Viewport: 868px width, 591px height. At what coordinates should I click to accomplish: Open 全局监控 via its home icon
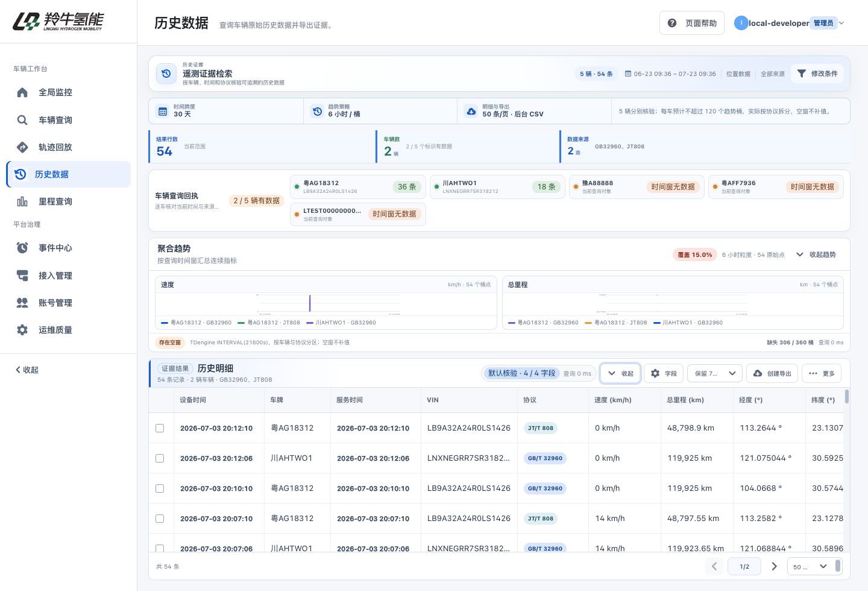pos(22,92)
